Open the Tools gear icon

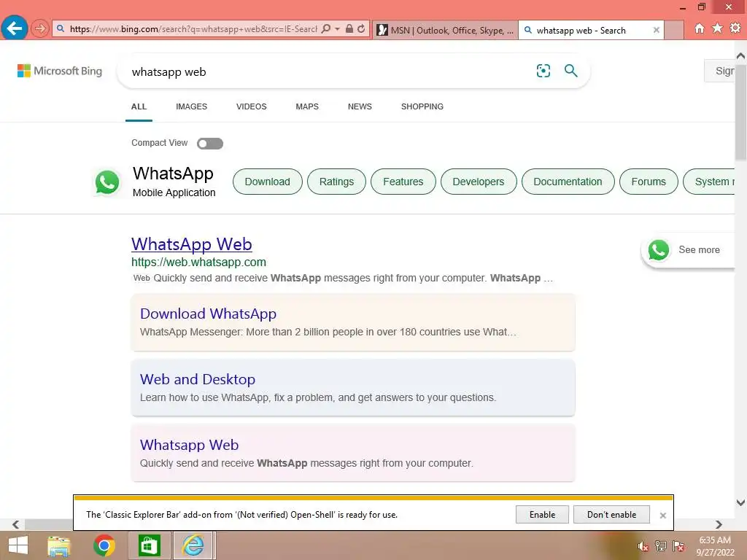[x=735, y=28]
